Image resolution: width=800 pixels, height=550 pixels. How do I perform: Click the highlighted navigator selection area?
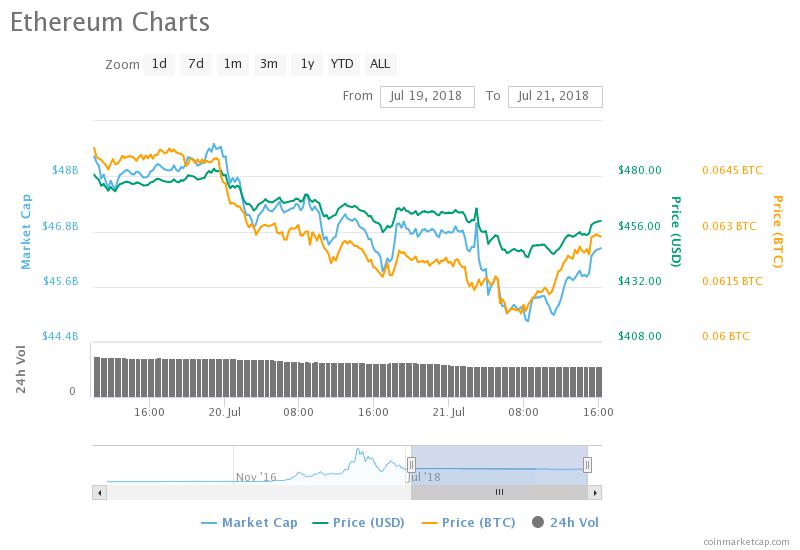coord(499,465)
